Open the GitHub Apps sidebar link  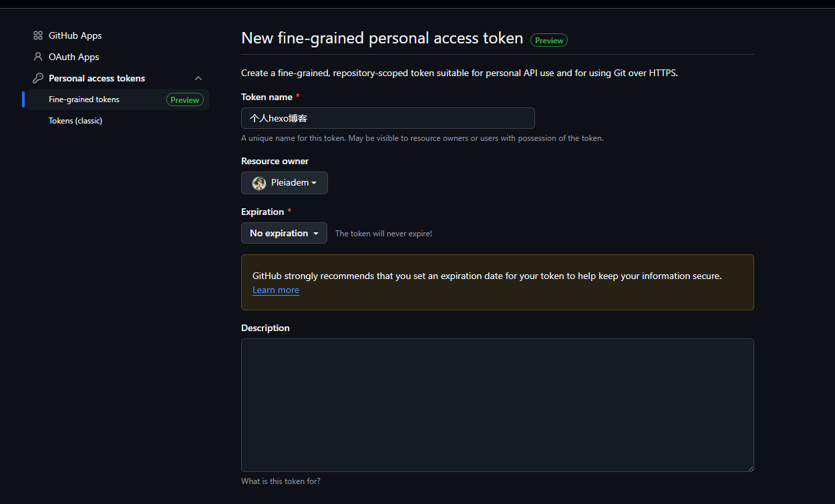point(75,35)
